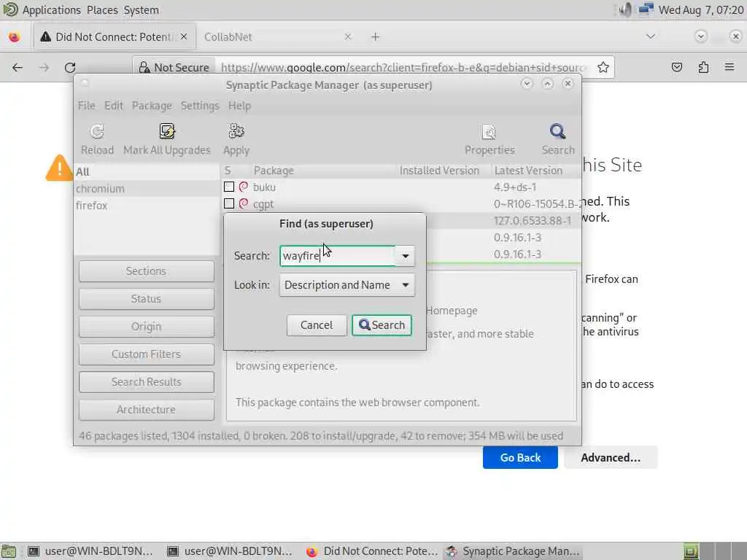
Task: Cancel the Find dialog
Action: 317,325
